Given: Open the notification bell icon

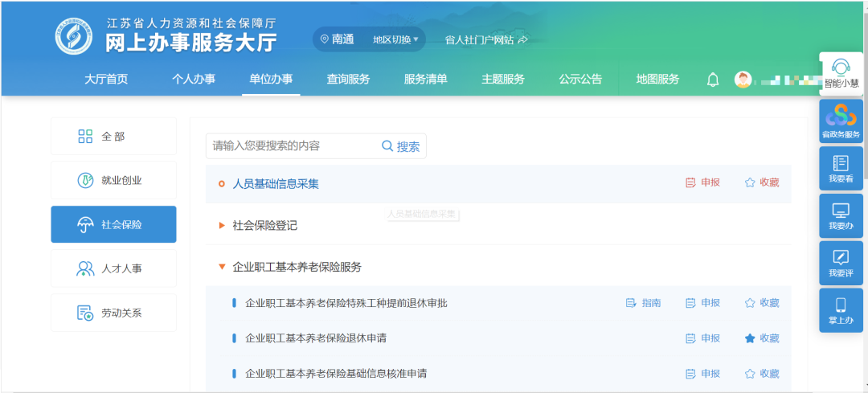Looking at the screenshot, I should [x=713, y=80].
